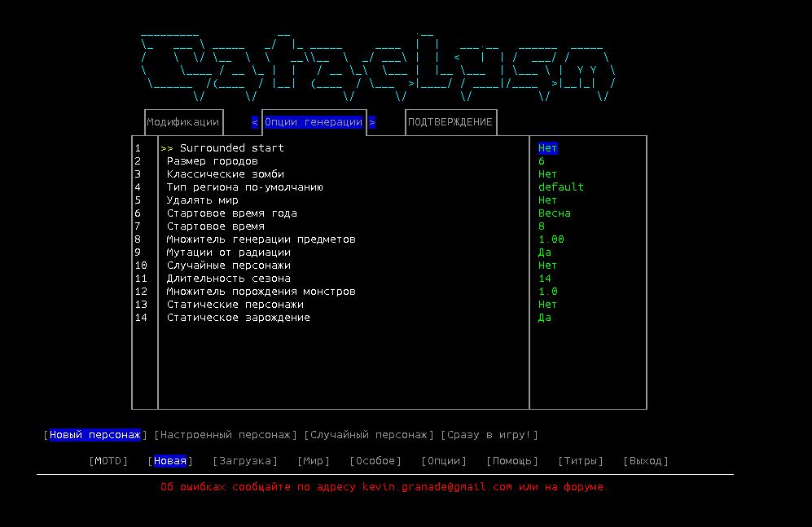The image size is (812, 527).
Task: Select Мутации от радиации option
Action: coord(228,253)
